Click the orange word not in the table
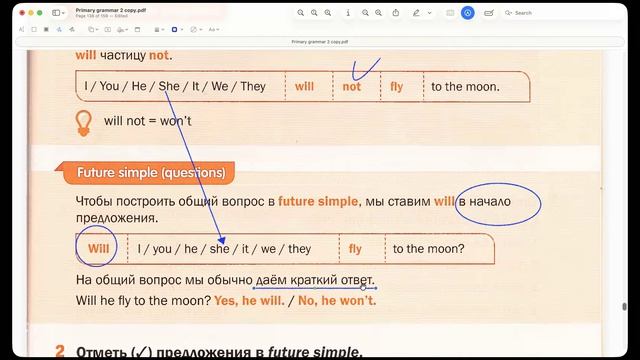 coord(352,87)
